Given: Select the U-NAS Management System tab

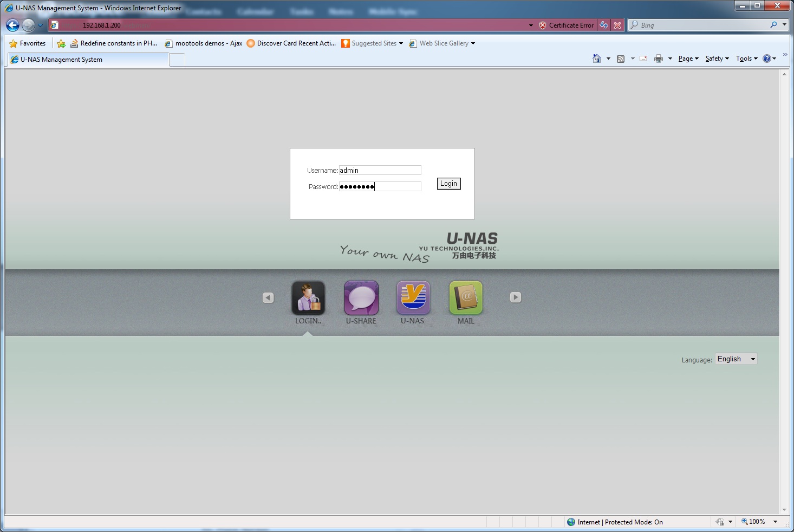Looking at the screenshot, I should point(88,60).
